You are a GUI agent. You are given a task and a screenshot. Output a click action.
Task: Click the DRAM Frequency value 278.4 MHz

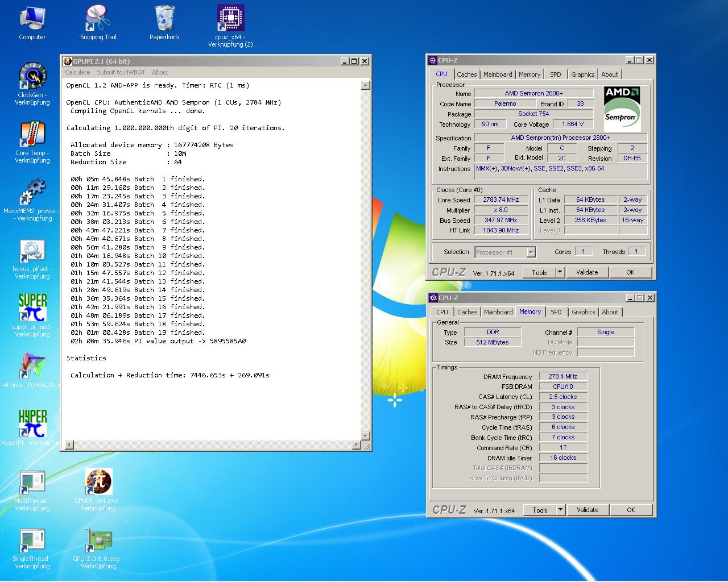[563, 376]
